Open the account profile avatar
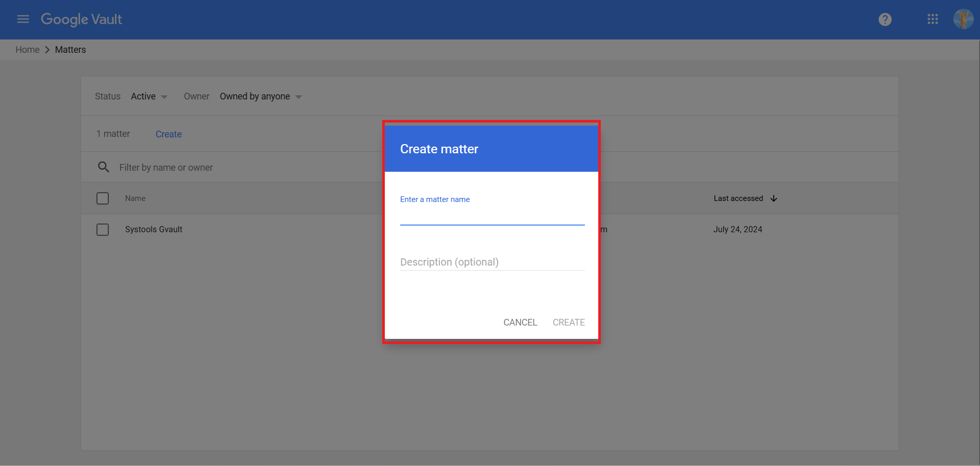 (x=964, y=19)
